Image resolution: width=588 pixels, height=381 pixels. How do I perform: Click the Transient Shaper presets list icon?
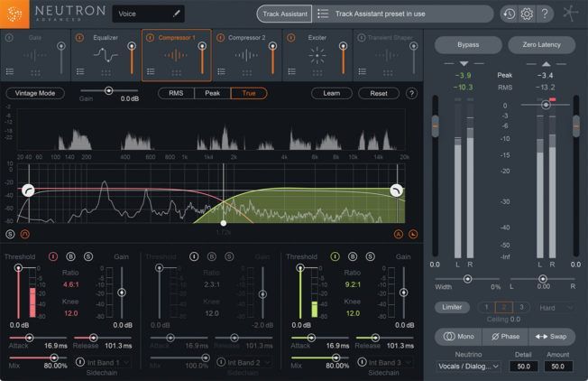tap(363, 71)
